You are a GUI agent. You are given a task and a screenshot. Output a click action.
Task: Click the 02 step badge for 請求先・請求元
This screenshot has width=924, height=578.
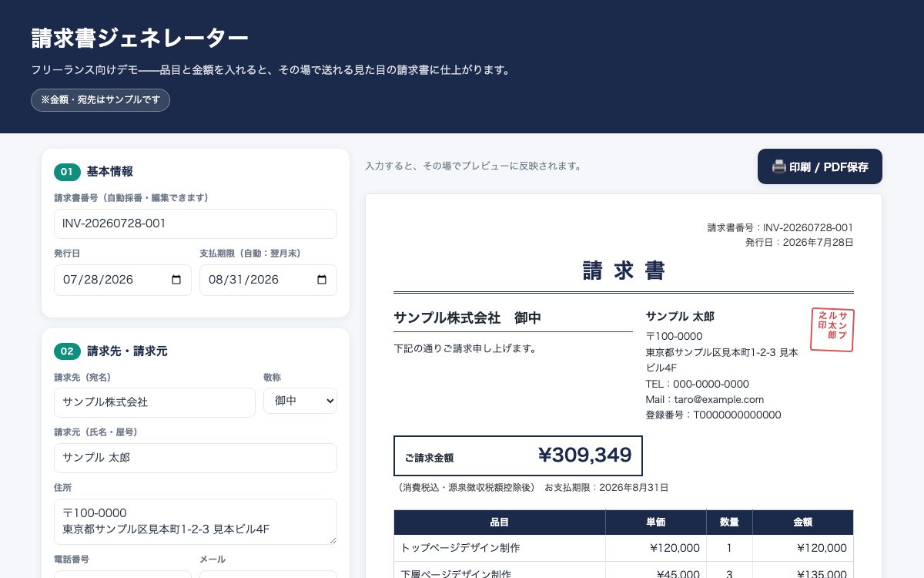coord(67,351)
